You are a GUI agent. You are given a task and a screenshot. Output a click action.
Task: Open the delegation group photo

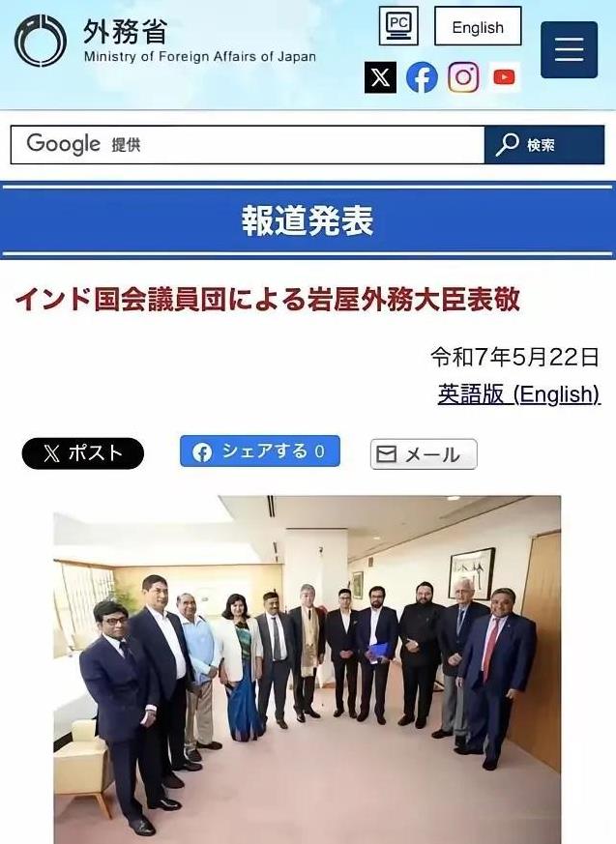click(307, 670)
